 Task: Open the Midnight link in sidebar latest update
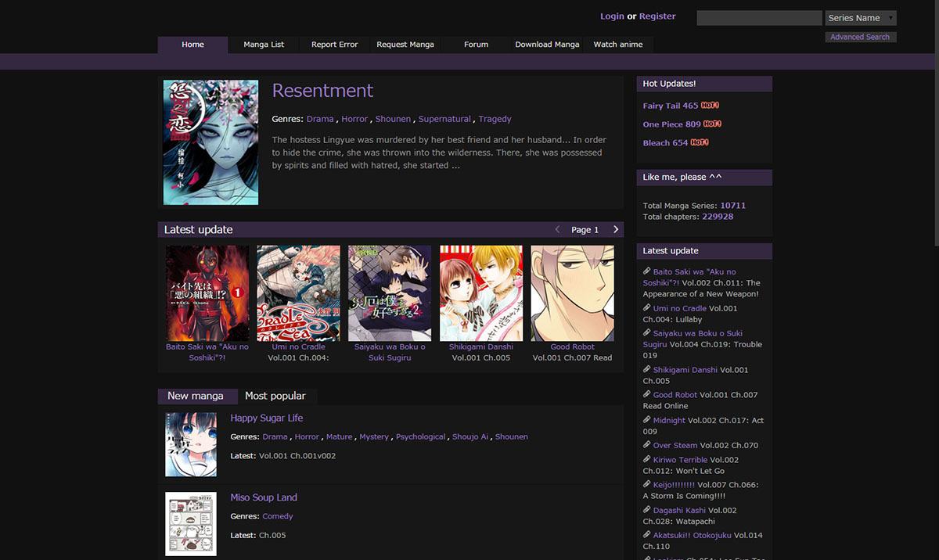point(669,421)
